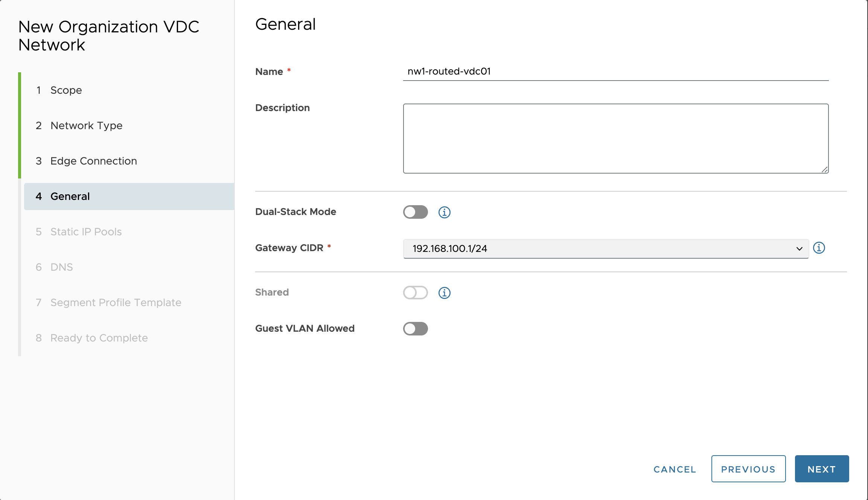
Task: Go to Network Type step
Action: click(x=86, y=126)
